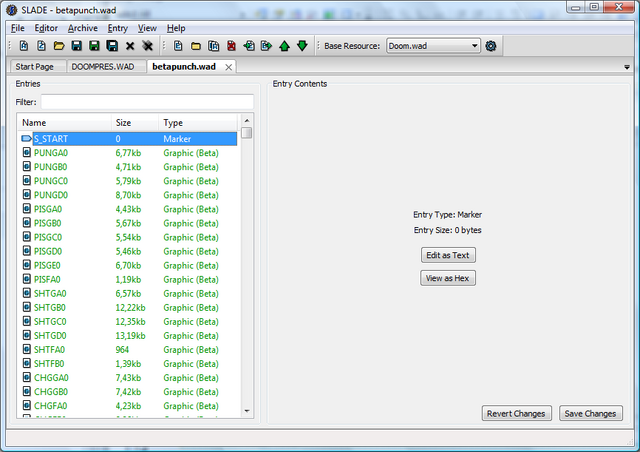Click the green Move Down arrow

point(302,46)
